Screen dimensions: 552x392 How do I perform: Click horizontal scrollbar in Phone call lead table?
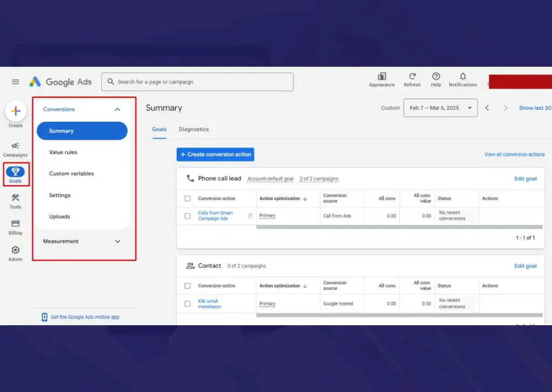399,227
